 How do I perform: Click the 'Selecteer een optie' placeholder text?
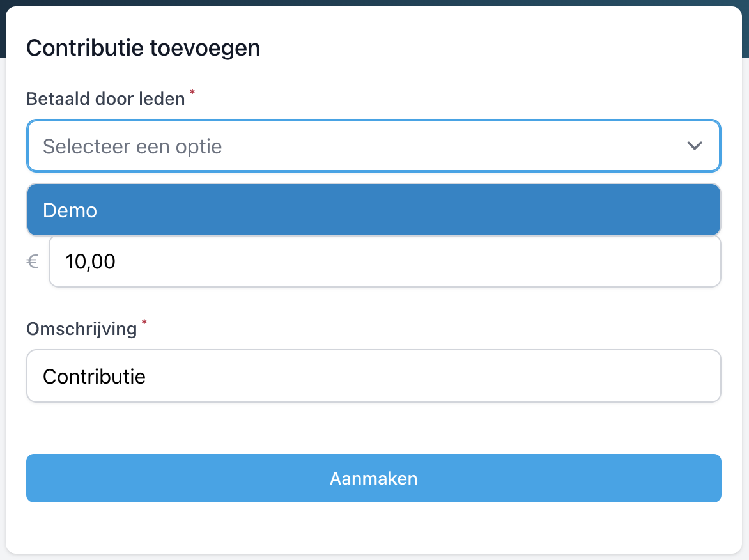pyautogui.click(x=132, y=146)
